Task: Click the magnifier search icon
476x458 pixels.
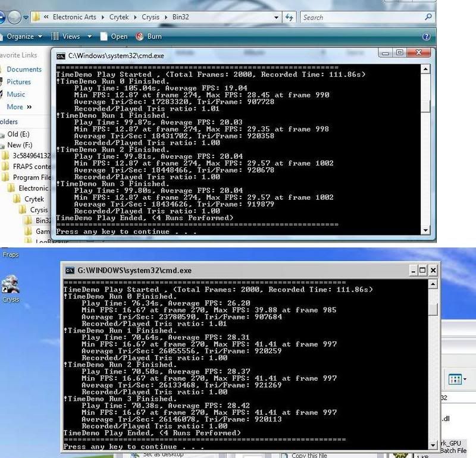Action: coord(428,17)
